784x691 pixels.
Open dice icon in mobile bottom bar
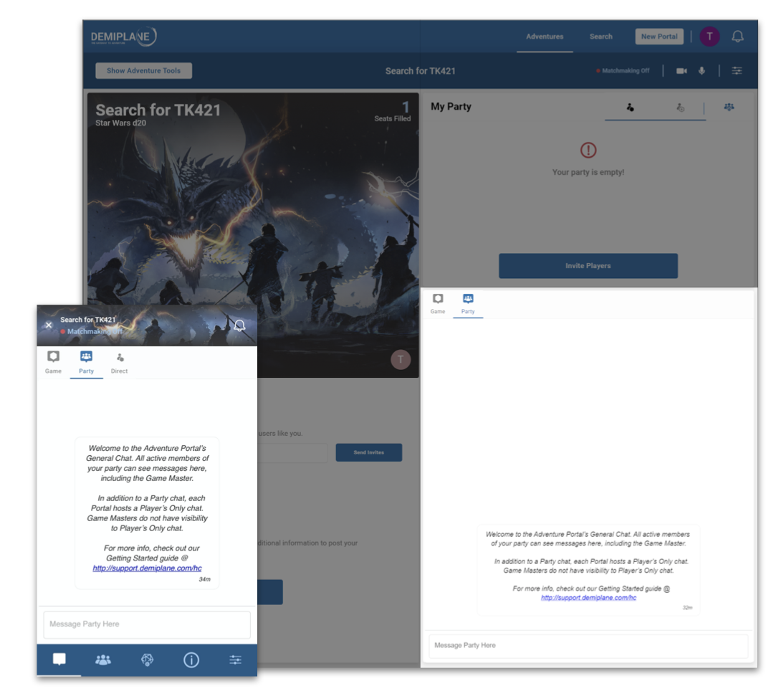[147, 660]
